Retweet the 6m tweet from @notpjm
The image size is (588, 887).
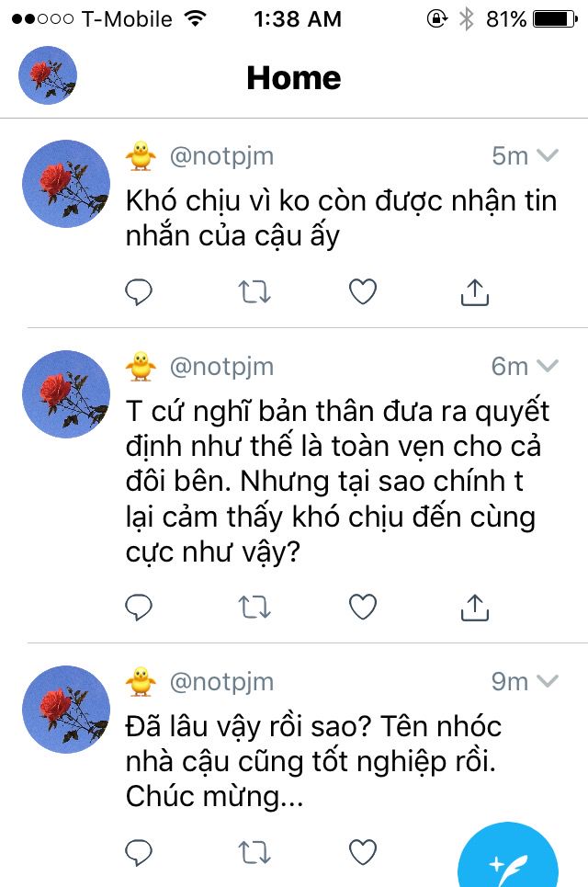(254, 607)
